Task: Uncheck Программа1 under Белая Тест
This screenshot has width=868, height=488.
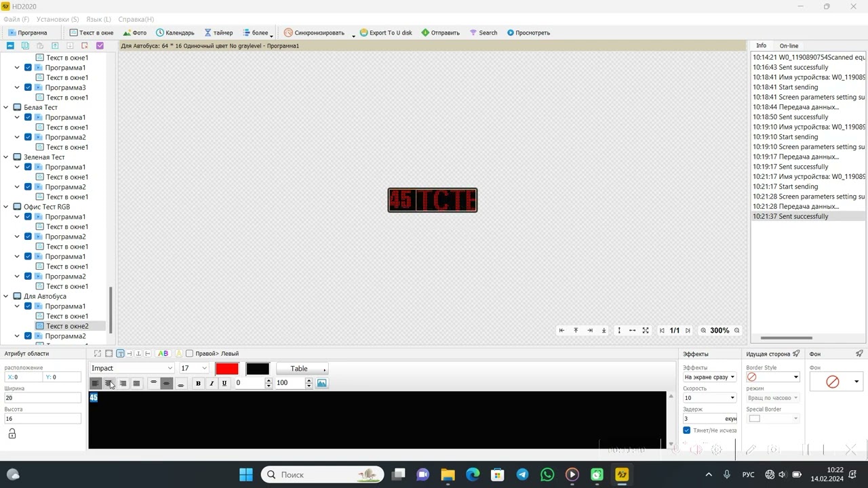Action: (x=28, y=117)
